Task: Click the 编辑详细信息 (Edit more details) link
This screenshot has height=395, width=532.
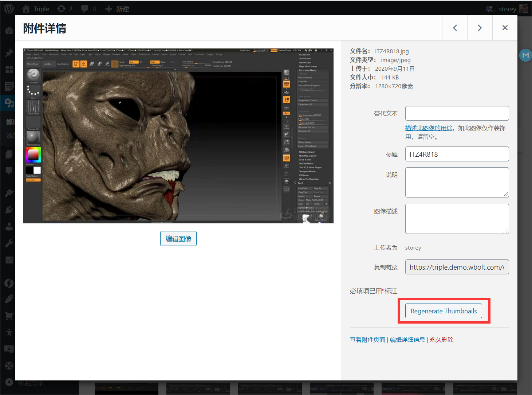Action: (x=407, y=340)
